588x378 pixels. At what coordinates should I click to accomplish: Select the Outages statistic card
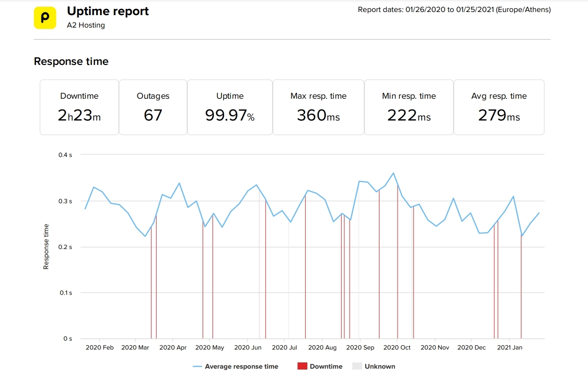pyautogui.click(x=153, y=107)
